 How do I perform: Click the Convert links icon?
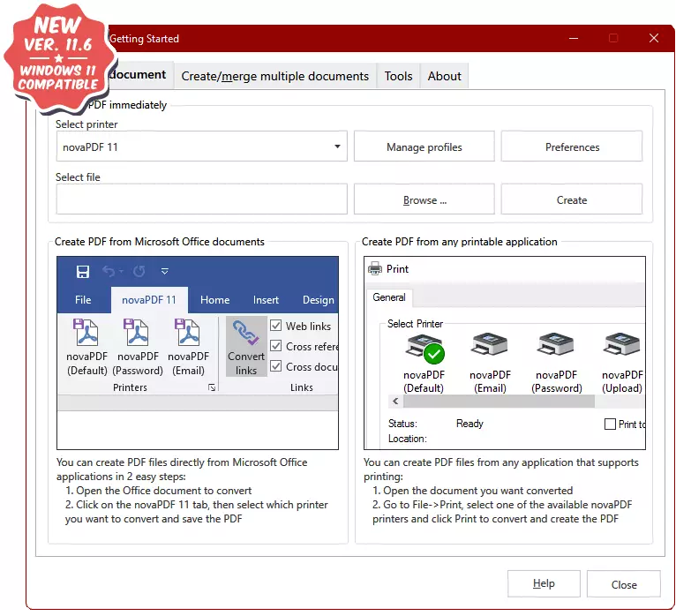tap(246, 347)
